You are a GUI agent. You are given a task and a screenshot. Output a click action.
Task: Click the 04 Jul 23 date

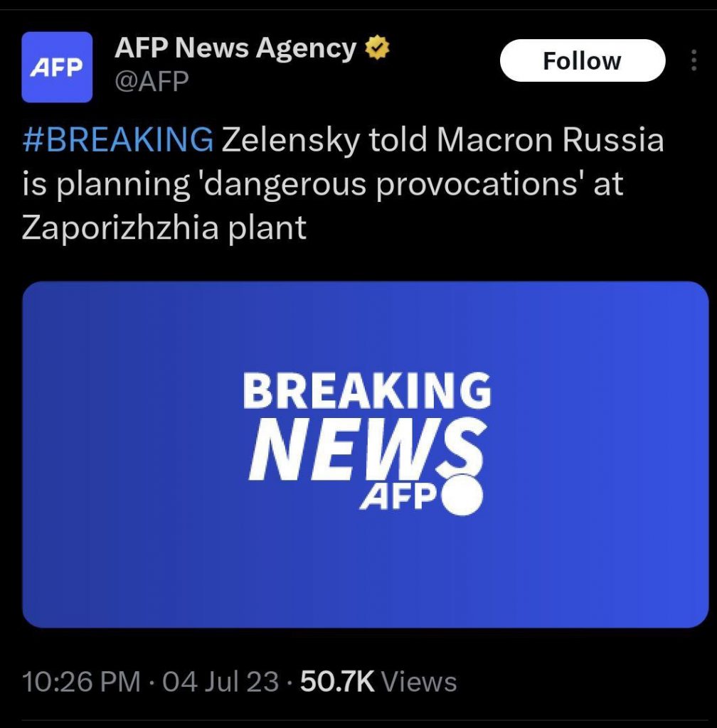click(x=221, y=682)
